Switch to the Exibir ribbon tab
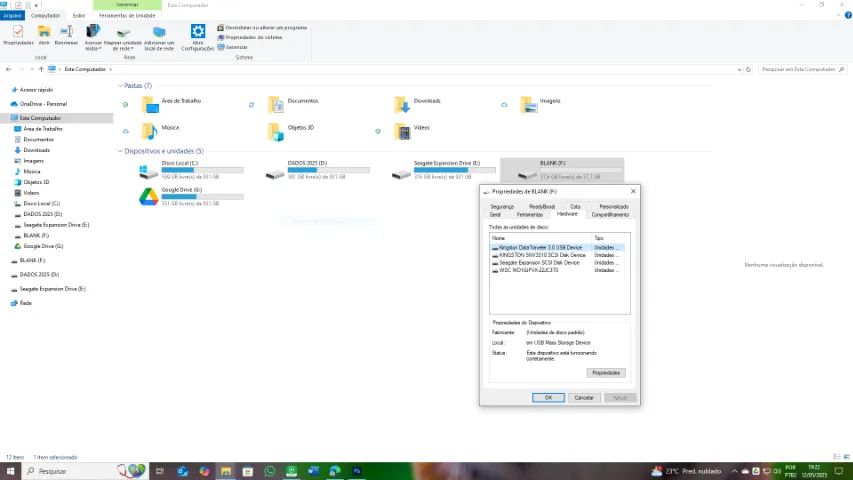The width and height of the screenshot is (853, 480). [x=79, y=15]
